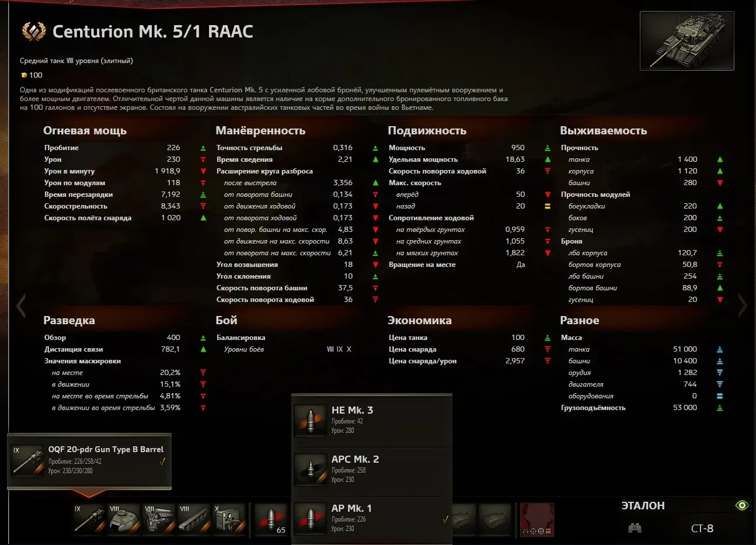This screenshot has height=545, width=756.
Task: Toggle the green eye visibility icon
Action: pos(741,505)
